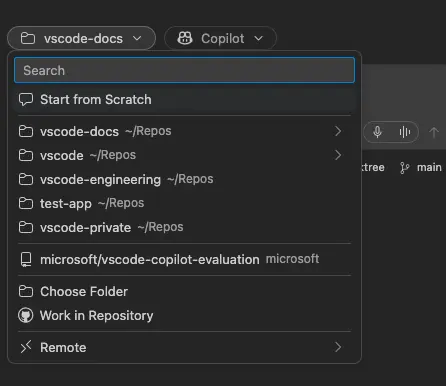Open the Remote submenu
Viewport: 446px width, 386px height.
[x=184, y=347]
